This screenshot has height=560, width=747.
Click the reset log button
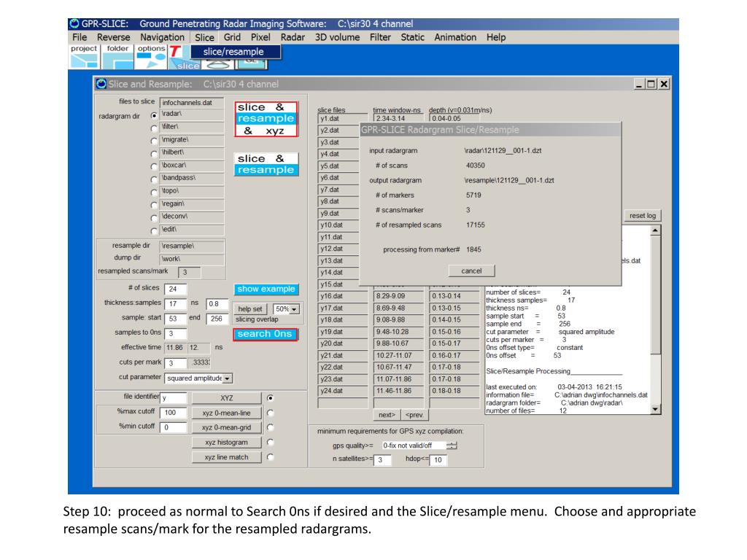click(x=642, y=216)
